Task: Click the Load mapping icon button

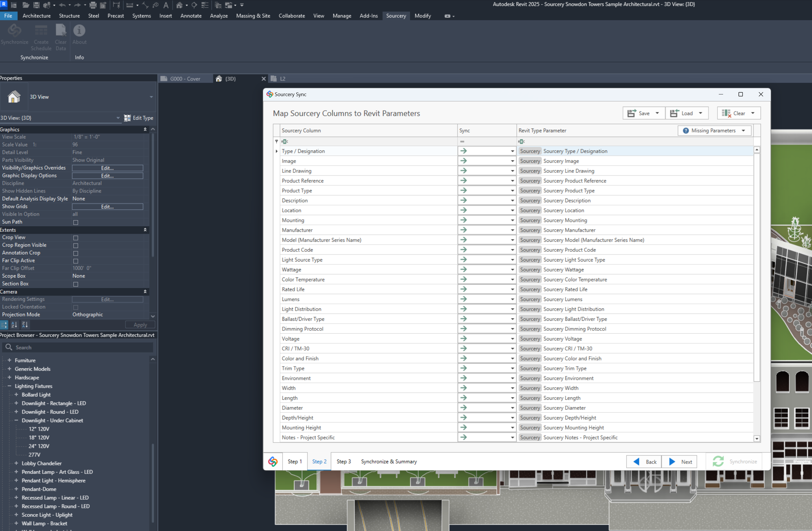Action: click(x=674, y=113)
